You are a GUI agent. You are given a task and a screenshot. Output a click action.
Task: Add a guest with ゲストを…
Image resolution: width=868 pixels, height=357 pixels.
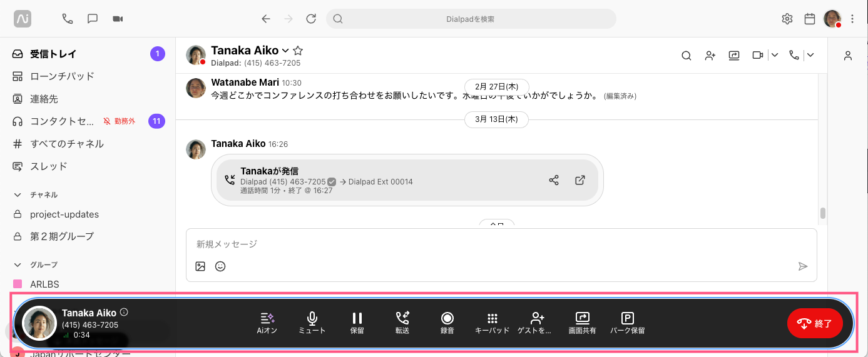pyautogui.click(x=535, y=323)
